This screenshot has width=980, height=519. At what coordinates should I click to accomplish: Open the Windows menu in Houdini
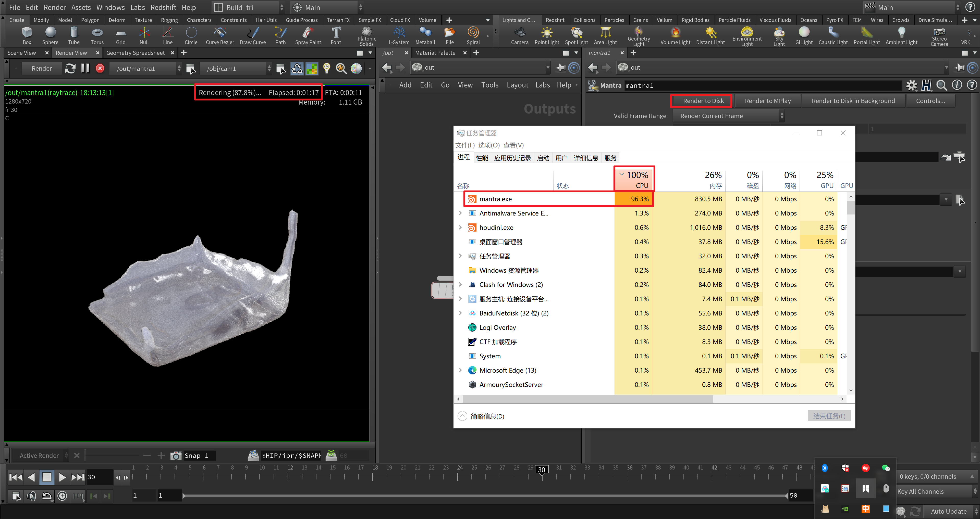point(110,7)
